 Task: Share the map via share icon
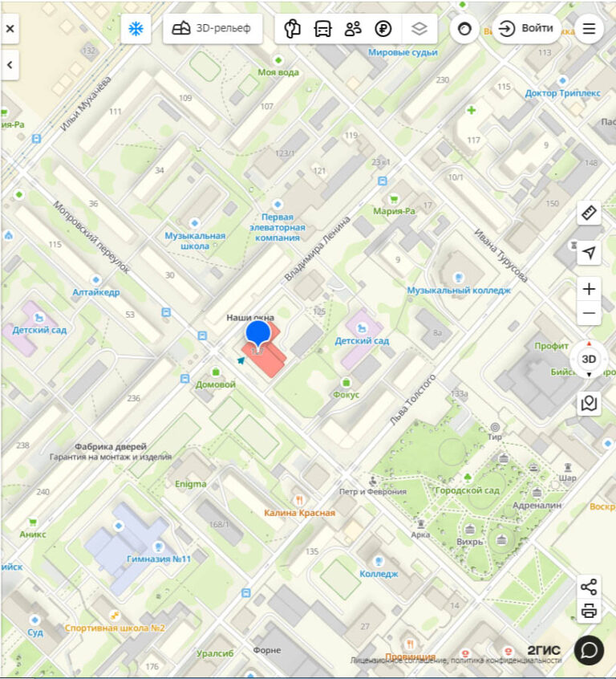(x=589, y=588)
